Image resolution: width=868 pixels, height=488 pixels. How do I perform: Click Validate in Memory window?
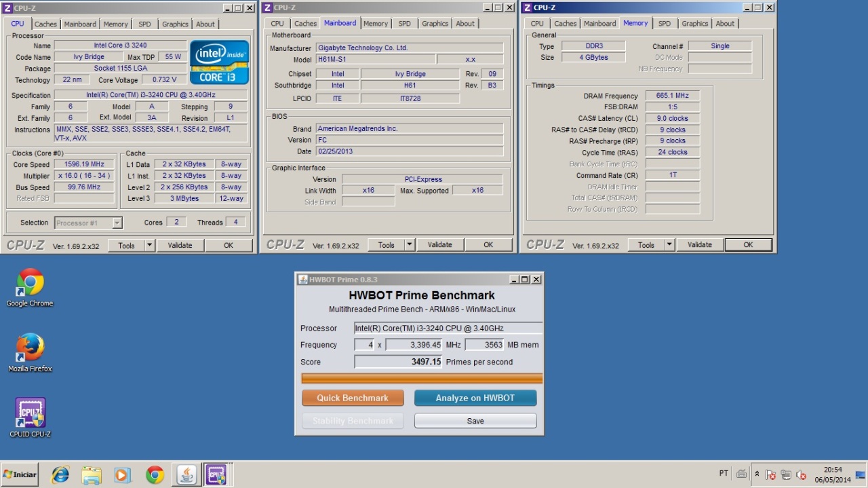[x=699, y=245]
